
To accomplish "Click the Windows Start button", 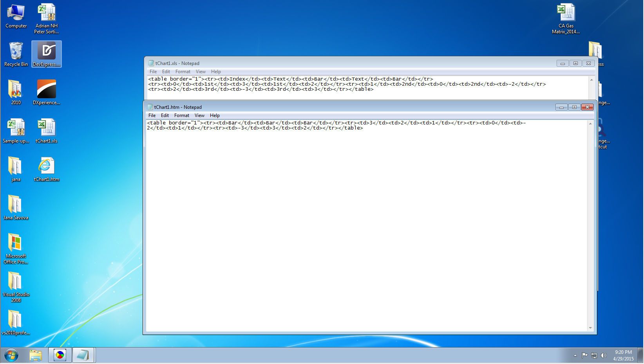I will [x=11, y=355].
